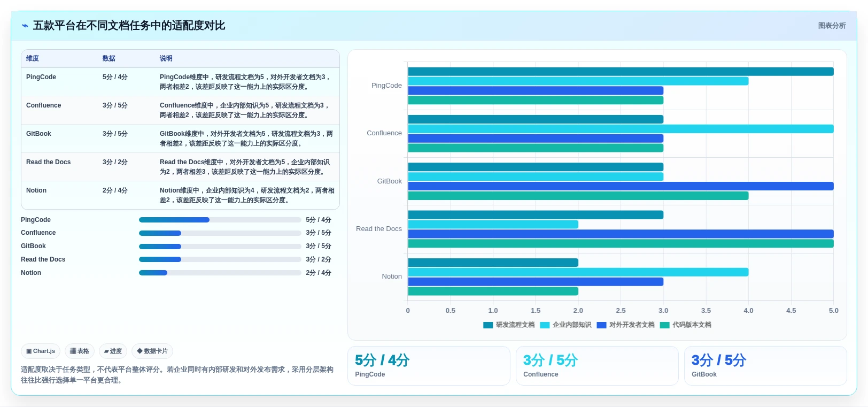Screen dimensions: 868x407
Task: Click the GitBook y-axis label in chart
Action: [x=390, y=181]
